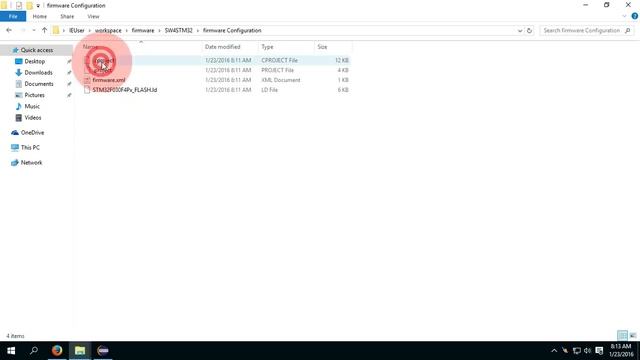This screenshot has width=640, height=360.
Task: Refresh the current folder view
Action: click(529, 31)
